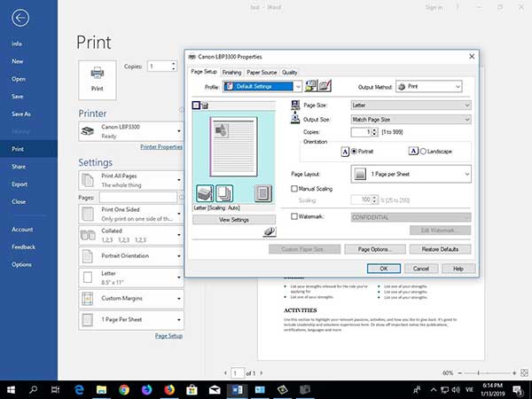Open the Page Size Letter dropdown
532x399 pixels.
pos(411,106)
